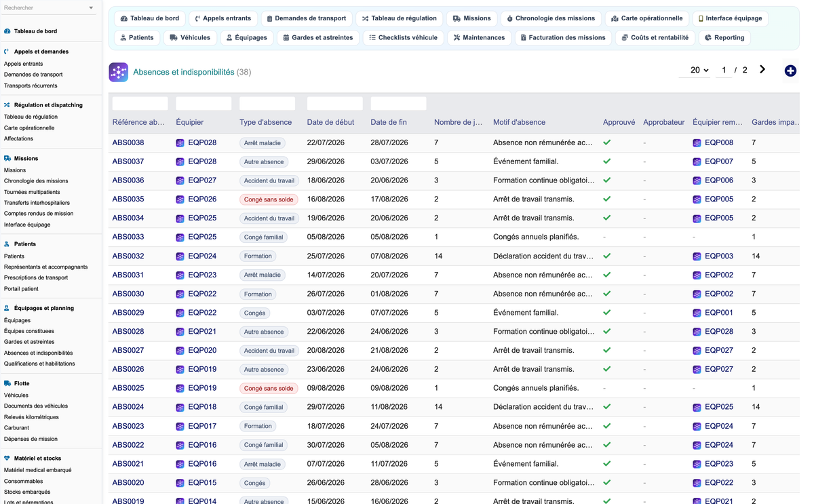This screenshot has width=814, height=504.
Task: Click the Absences et indisponibilités module icon
Action: click(x=118, y=72)
